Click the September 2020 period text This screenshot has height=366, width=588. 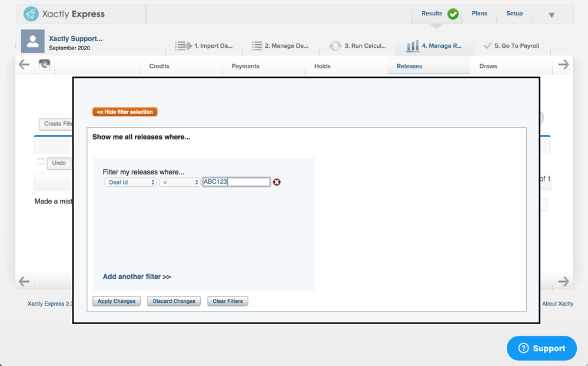pos(69,48)
